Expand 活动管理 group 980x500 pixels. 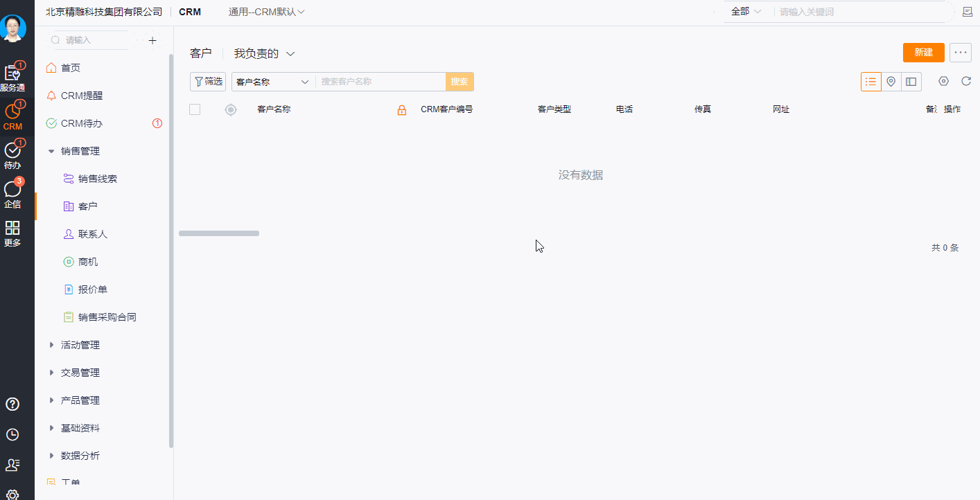pos(51,345)
